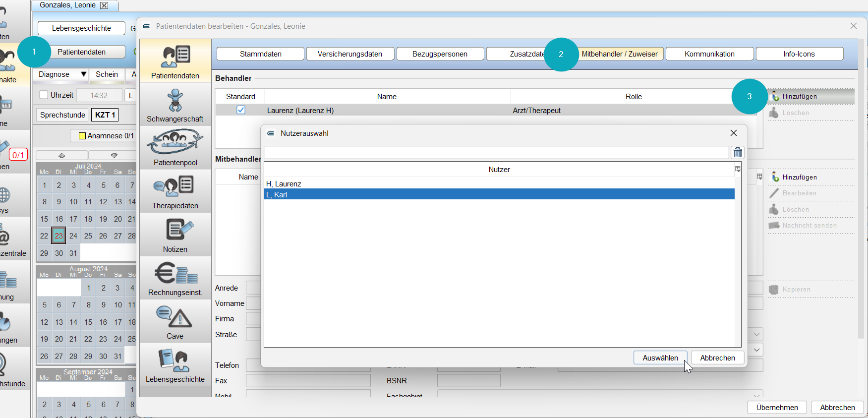This screenshot has height=418, width=868.
Task: Go to the next month with the calendar down arrow
Action: (x=114, y=155)
